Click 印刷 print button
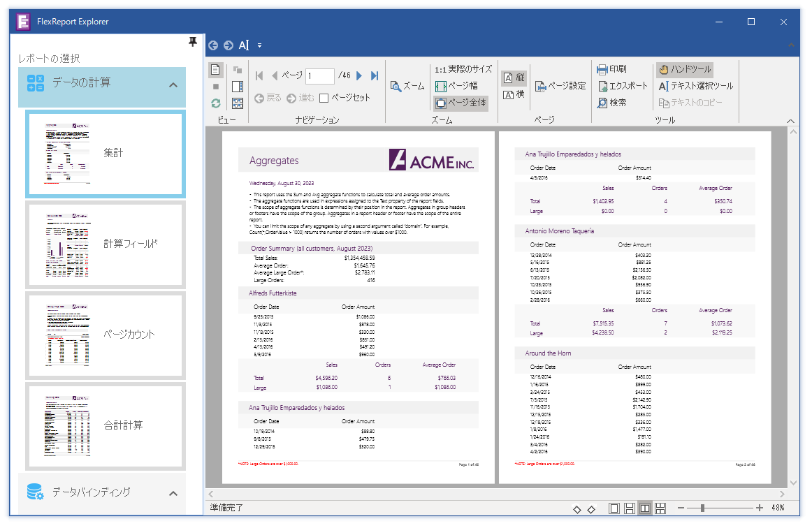Image resolution: width=812 pixels, height=528 pixels. pyautogui.click(x=611, y=69)
